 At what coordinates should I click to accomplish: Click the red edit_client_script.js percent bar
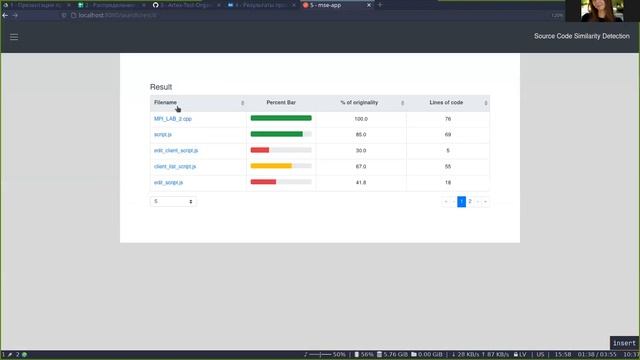[x=260, y=150]
